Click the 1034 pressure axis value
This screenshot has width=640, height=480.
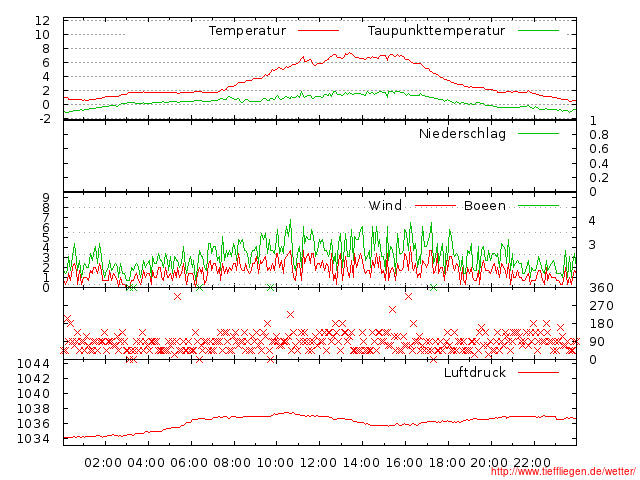pyautogui.click(x=33, y=439)
